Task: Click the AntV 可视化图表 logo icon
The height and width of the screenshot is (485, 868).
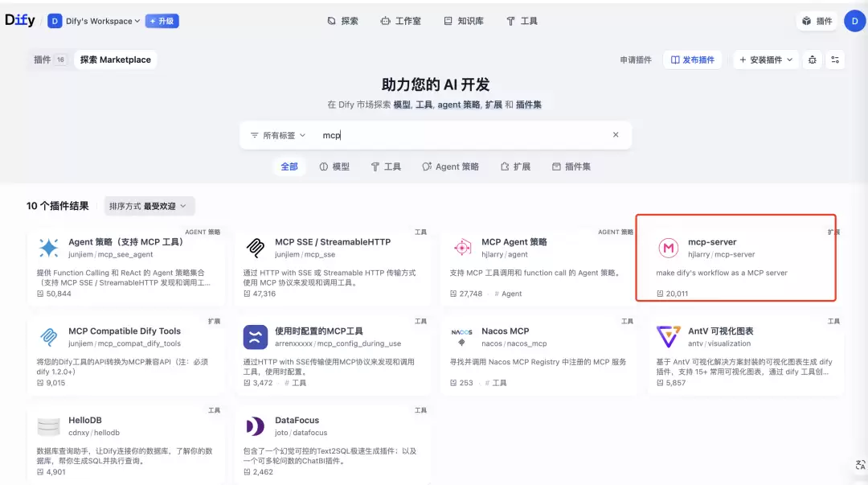Action: 668,336
